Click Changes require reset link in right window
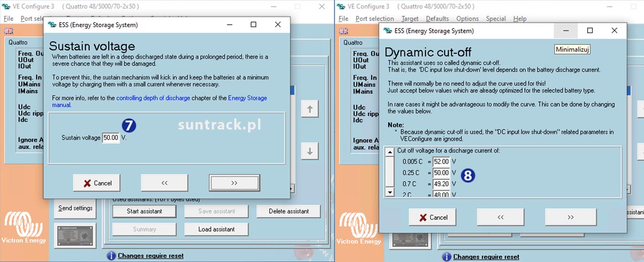 pyautogui.click(x=486, y=257)
